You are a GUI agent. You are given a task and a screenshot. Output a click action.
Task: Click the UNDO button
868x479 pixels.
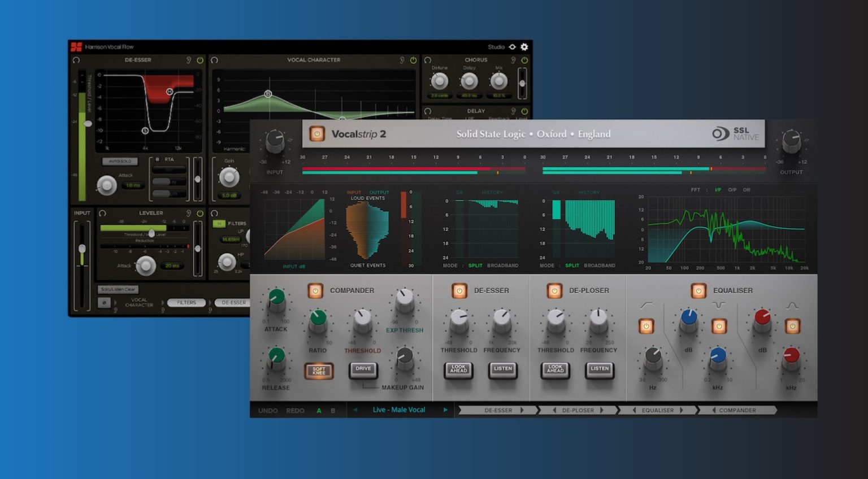[268, 410]
